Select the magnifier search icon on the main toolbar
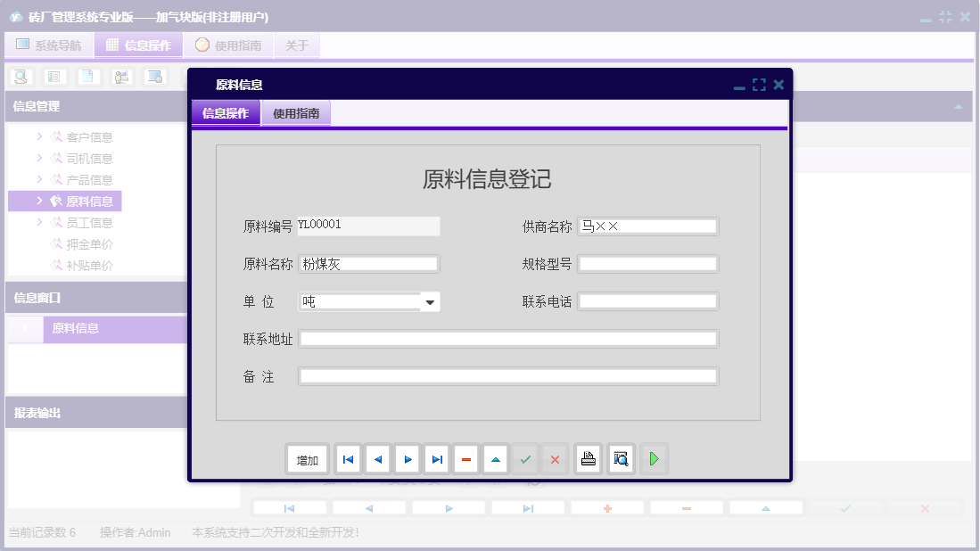 [x=20, y=77]
